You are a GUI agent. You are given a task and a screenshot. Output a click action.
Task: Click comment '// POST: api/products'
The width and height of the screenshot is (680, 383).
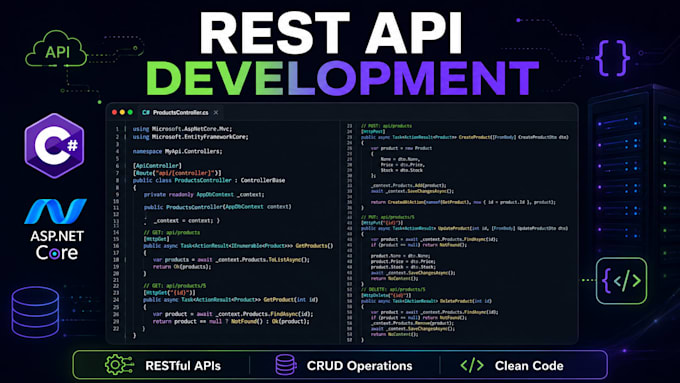(x=386, y=126)
